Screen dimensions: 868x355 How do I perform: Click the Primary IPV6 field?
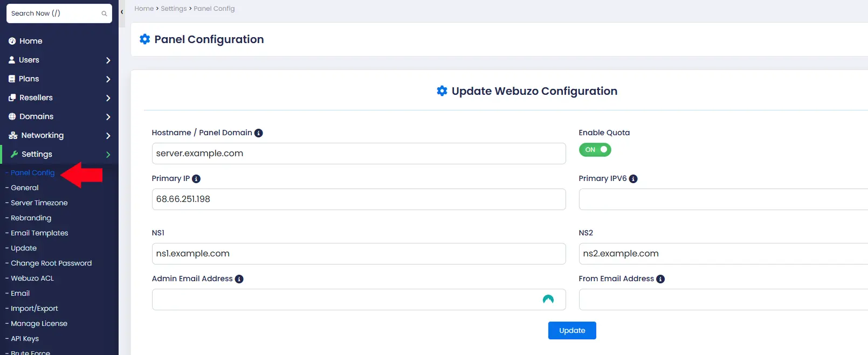point(724,199)
